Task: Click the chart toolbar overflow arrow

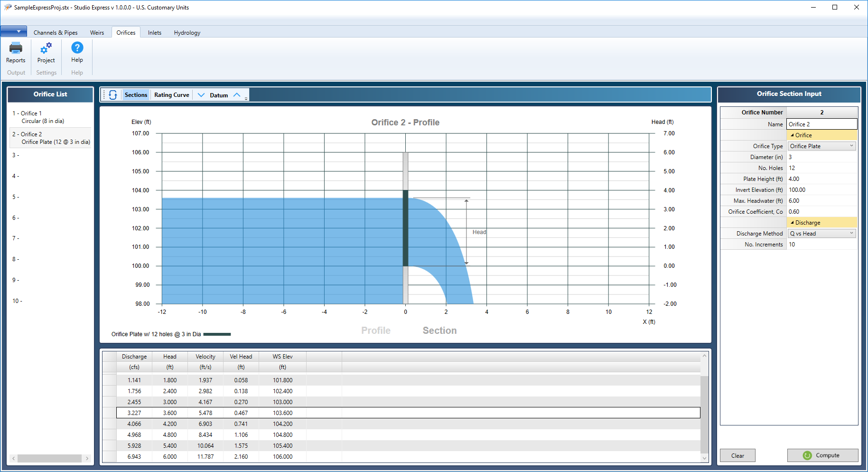Action: pos(245,98)
